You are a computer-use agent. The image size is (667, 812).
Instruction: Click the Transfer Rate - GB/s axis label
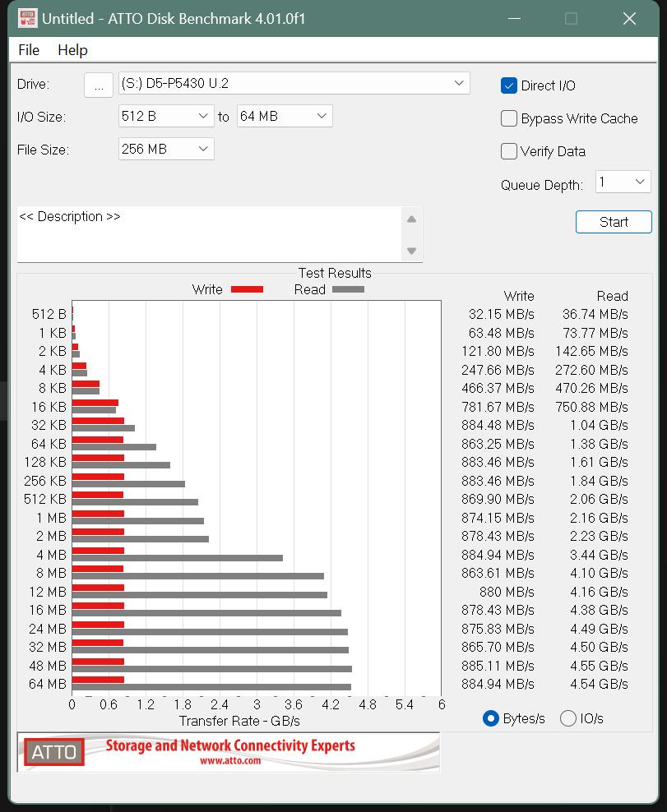[239, 721]
